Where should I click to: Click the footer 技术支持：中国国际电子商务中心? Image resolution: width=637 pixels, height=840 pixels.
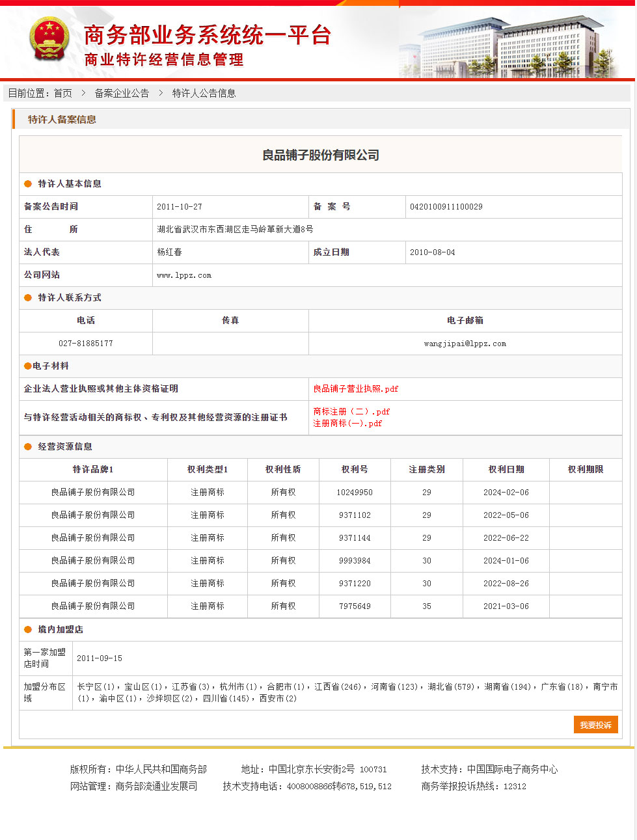489,769
